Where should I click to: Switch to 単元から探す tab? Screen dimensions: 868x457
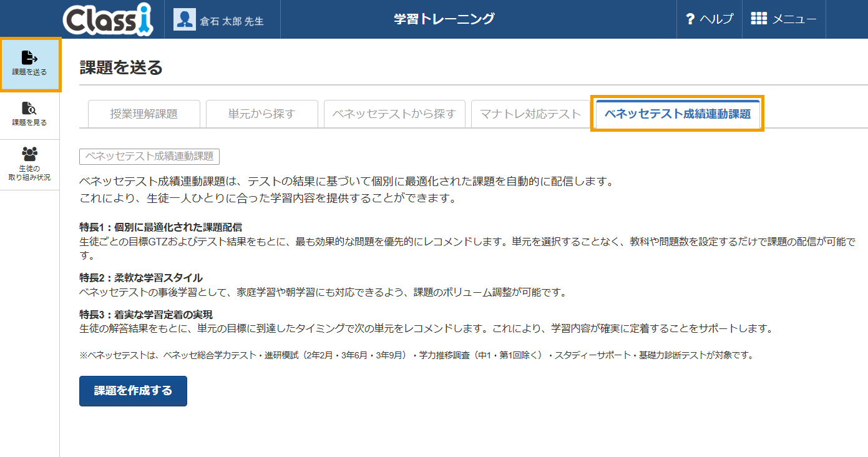point(261,114)
